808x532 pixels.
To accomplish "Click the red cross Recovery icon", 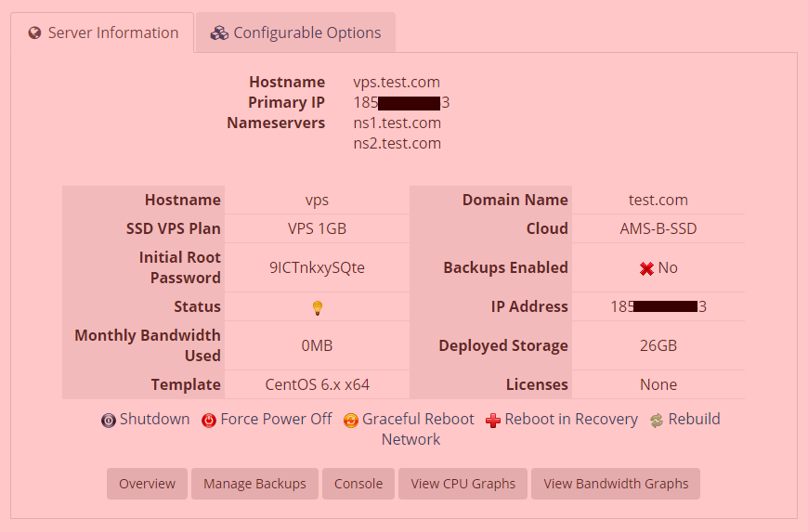I will (x=493, y=421).
